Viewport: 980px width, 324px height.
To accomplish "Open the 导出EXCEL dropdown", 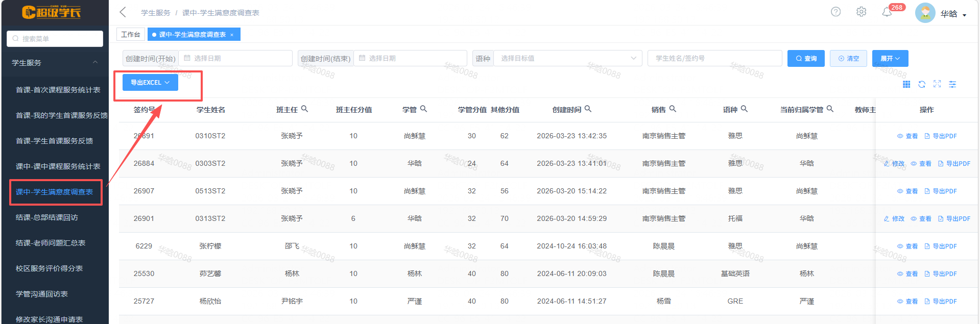I will coord(150,82).
